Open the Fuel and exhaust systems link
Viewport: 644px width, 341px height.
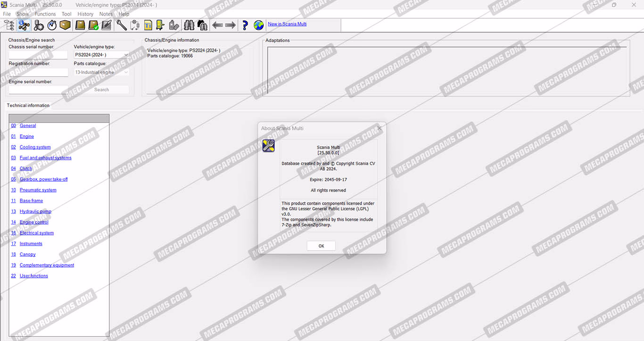pyautogui.click(x=46, y=158)
